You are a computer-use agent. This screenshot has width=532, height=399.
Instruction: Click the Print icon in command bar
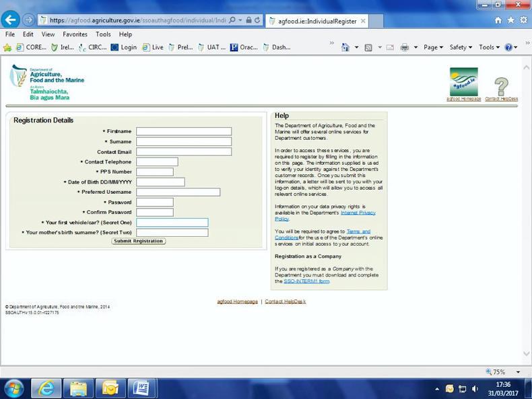(x=405, y=48)
